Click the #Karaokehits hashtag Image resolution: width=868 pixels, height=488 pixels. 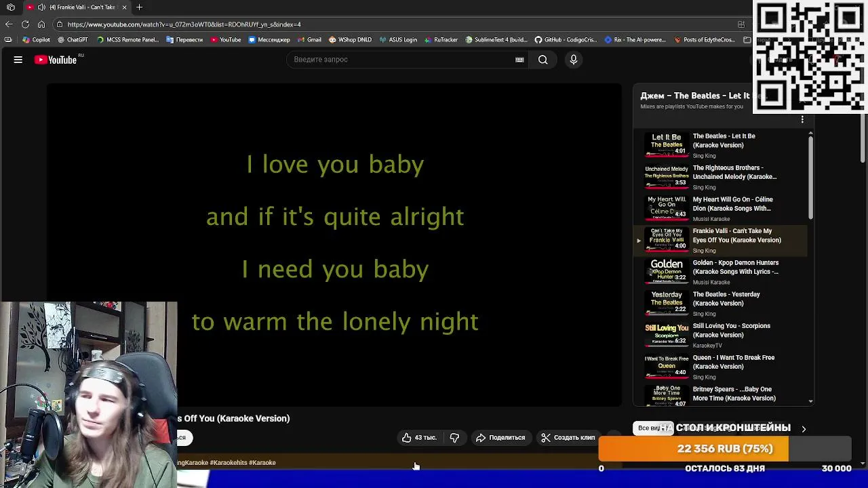228,463
